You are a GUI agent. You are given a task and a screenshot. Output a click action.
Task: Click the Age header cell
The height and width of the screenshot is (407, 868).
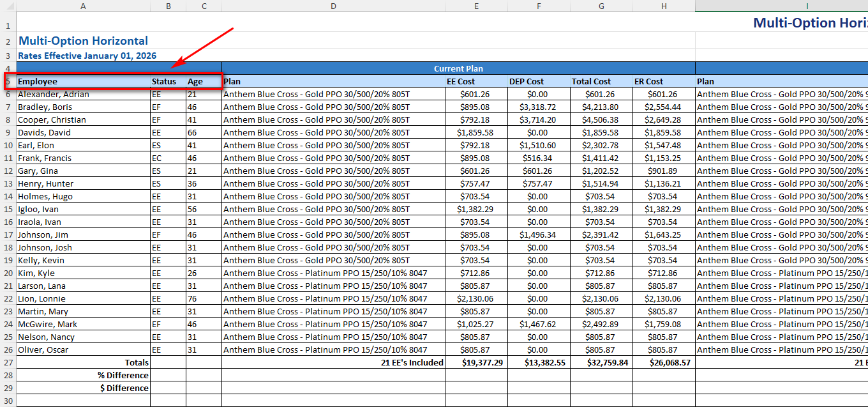204,81
